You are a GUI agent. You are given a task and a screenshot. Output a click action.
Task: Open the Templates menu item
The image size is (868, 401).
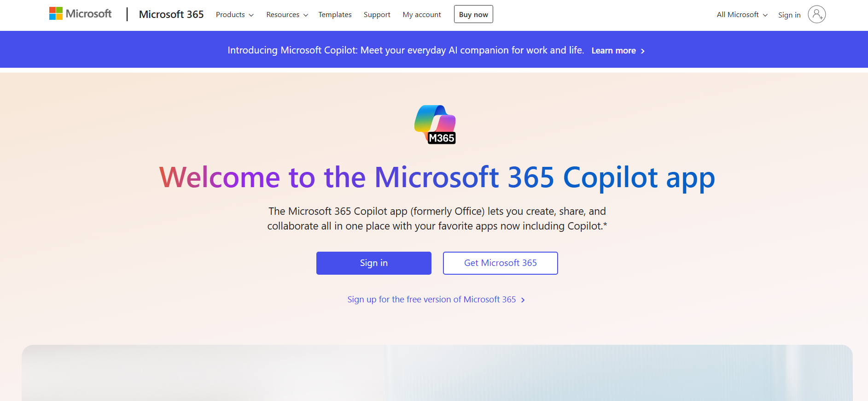tap(335, 15)
